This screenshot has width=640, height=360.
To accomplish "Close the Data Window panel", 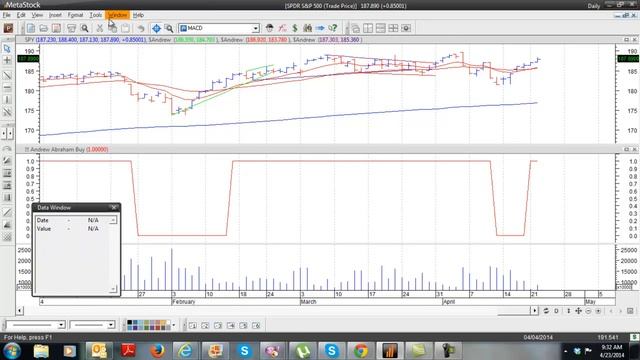I will [x=114, y=207].
